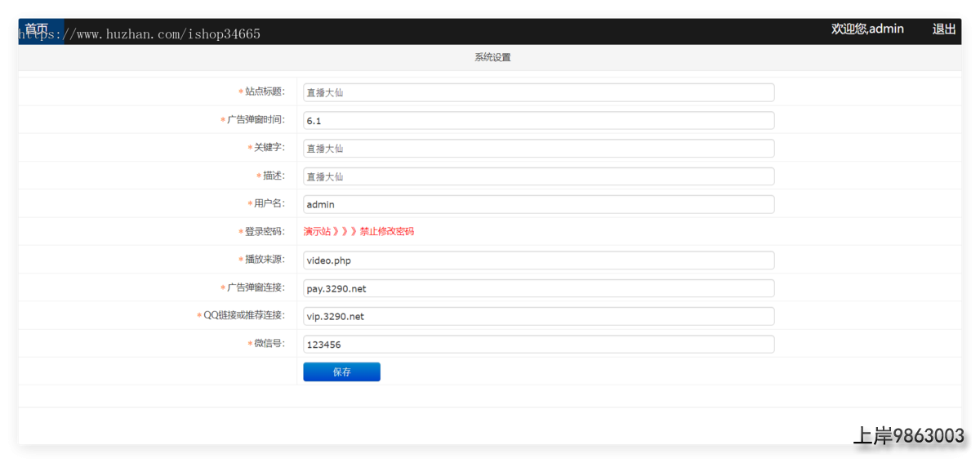Click the 微信号 label text

tap(269, 344)
